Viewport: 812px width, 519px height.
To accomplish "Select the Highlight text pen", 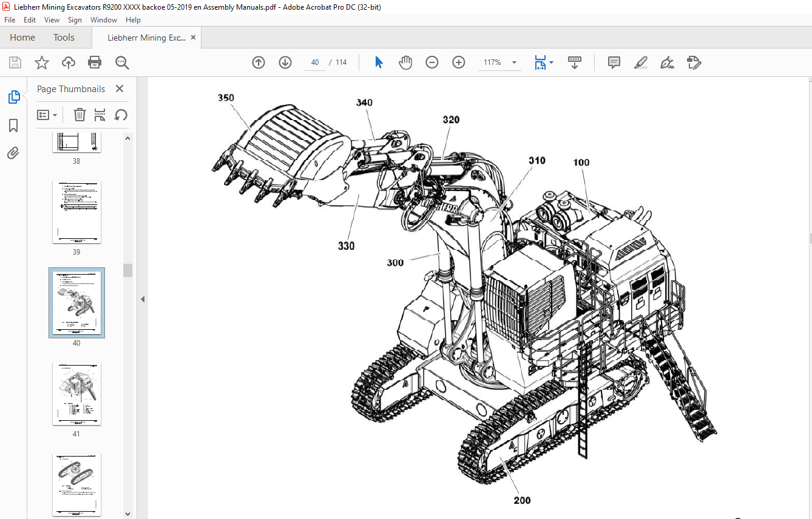I will coord(640,62).
